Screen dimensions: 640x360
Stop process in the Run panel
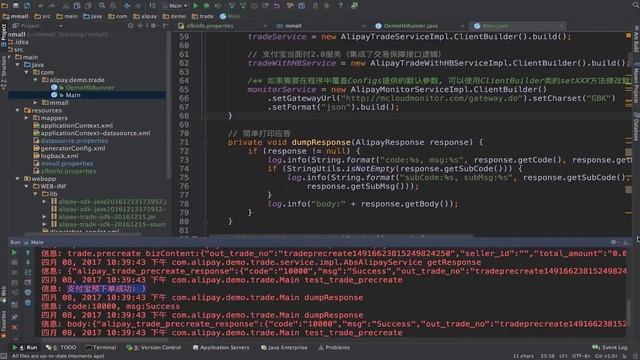pyautogui.click(x=14, y=263)
